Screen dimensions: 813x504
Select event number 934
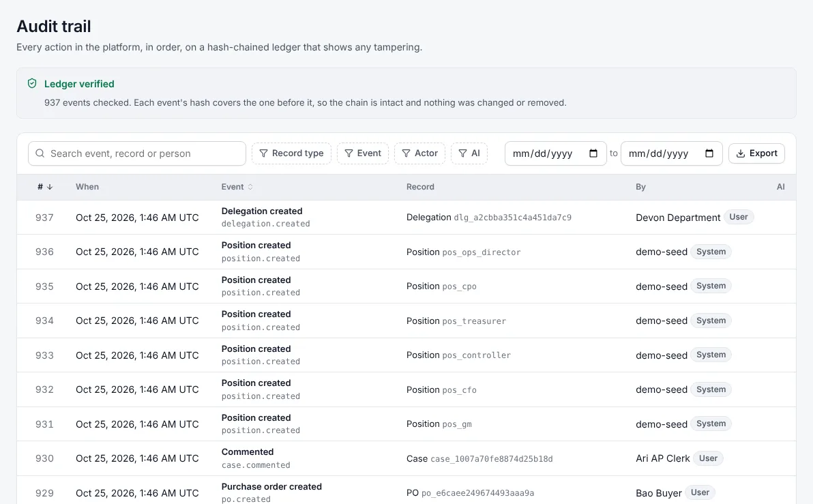click(x=44, y=321)
